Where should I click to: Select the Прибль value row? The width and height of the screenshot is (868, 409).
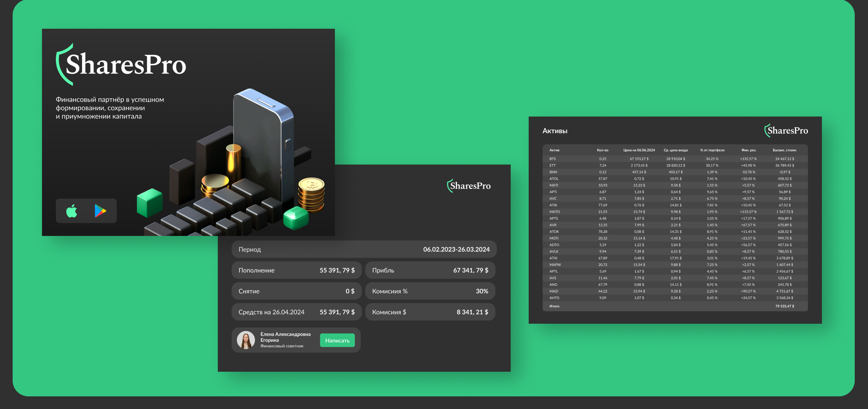pyautogui.click(x=430, y=270)
